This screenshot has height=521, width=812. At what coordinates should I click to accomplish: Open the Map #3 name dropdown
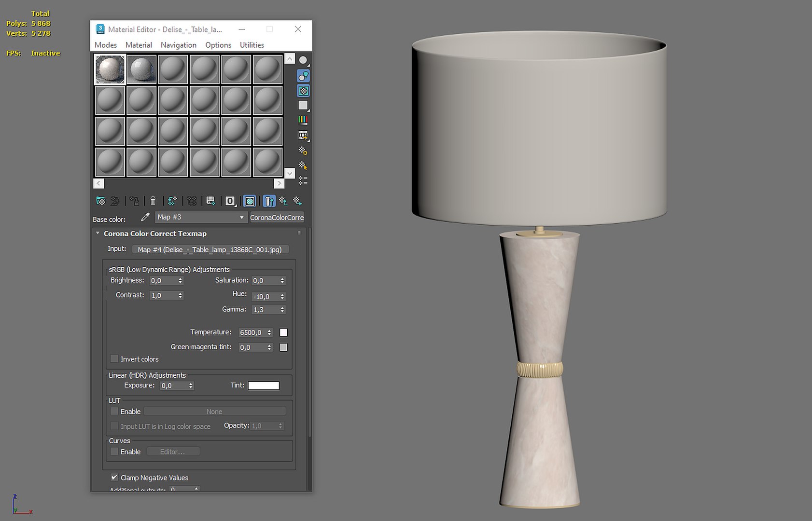(x=201, y=218)
